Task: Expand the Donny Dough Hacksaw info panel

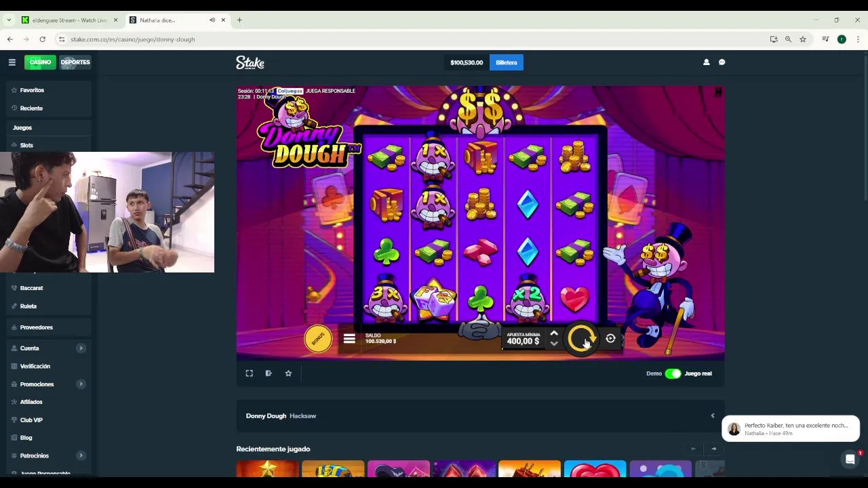Action: [712, 416]
